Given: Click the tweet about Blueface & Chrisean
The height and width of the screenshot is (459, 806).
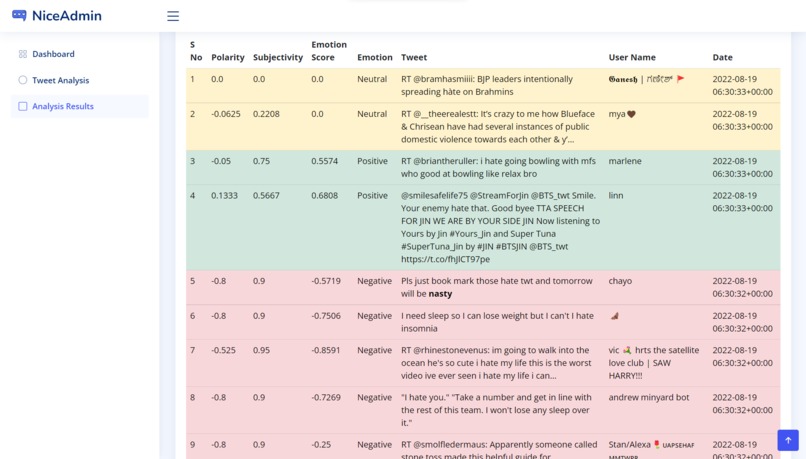Looking at the screenshot, I should click(498, 126).
